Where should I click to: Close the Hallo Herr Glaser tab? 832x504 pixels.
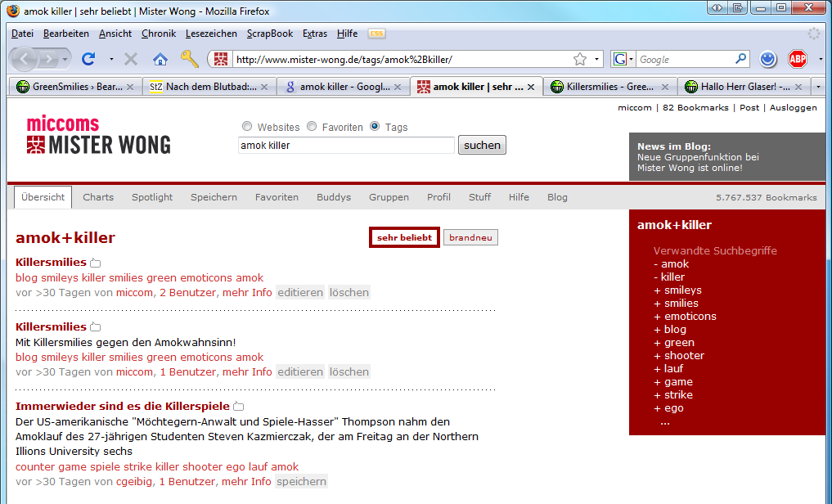tap(798, 87)
